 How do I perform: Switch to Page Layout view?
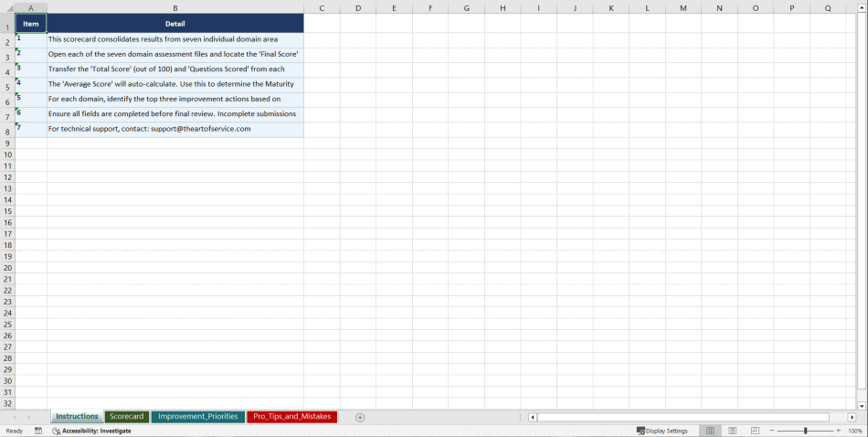[732, 431]
